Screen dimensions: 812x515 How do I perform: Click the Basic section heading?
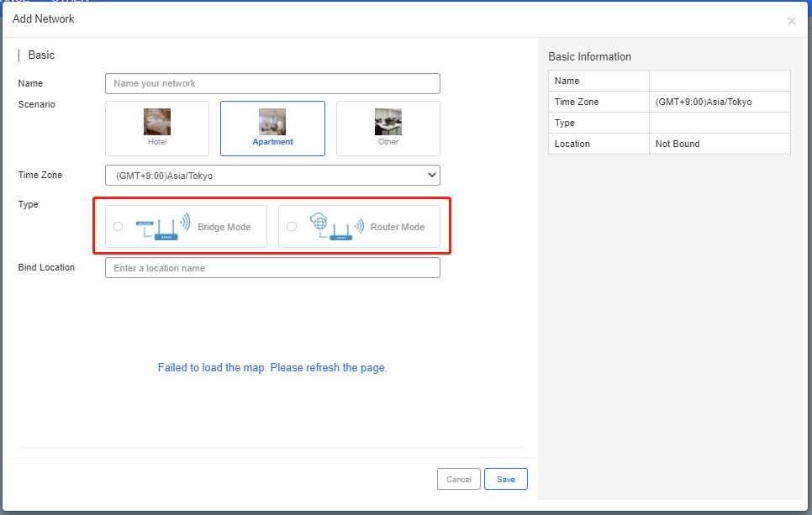41,55
